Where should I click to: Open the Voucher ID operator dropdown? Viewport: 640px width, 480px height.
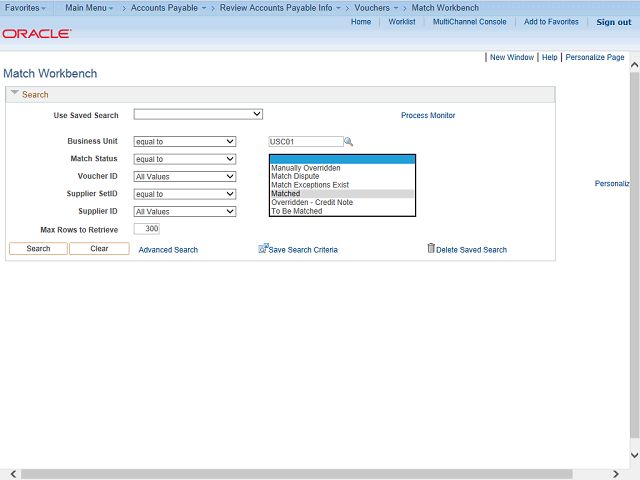coord(184,176)
